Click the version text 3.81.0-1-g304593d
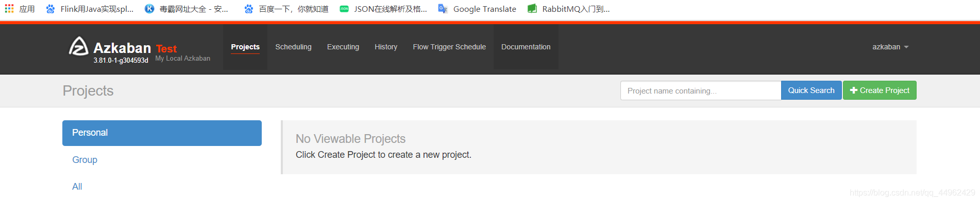 click(x=121, y=61)
